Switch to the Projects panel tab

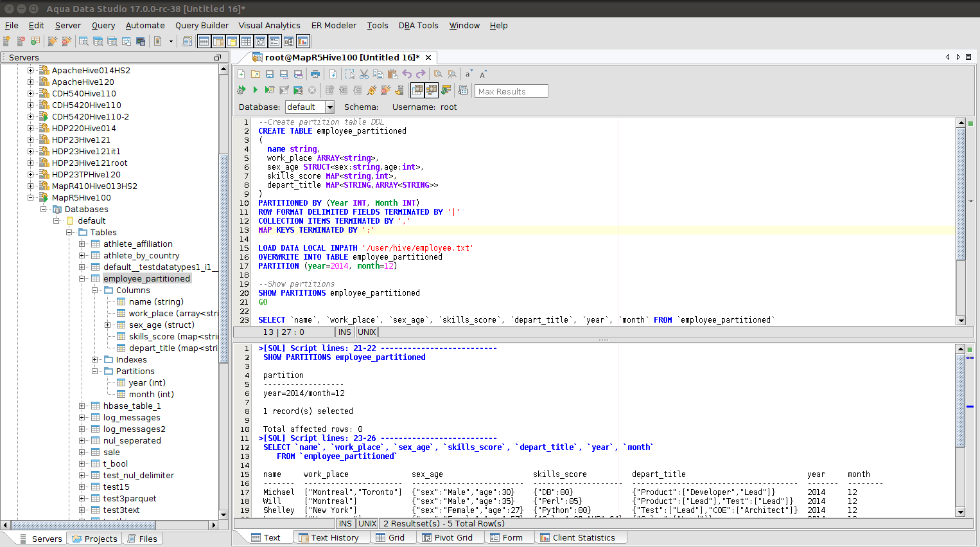click(94, 539)
